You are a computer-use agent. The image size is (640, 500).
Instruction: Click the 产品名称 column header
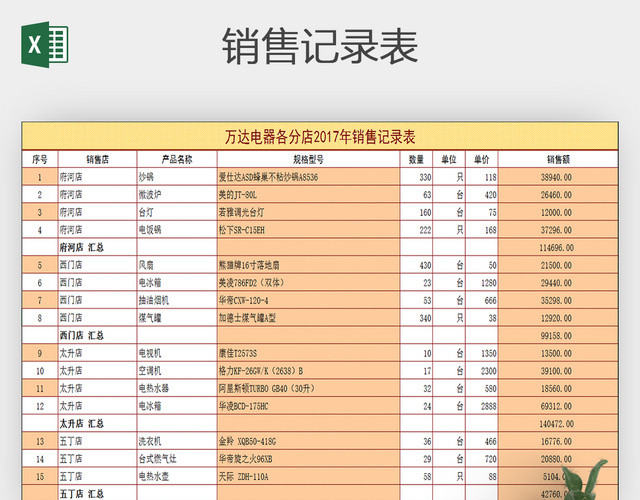click(177, 159)
